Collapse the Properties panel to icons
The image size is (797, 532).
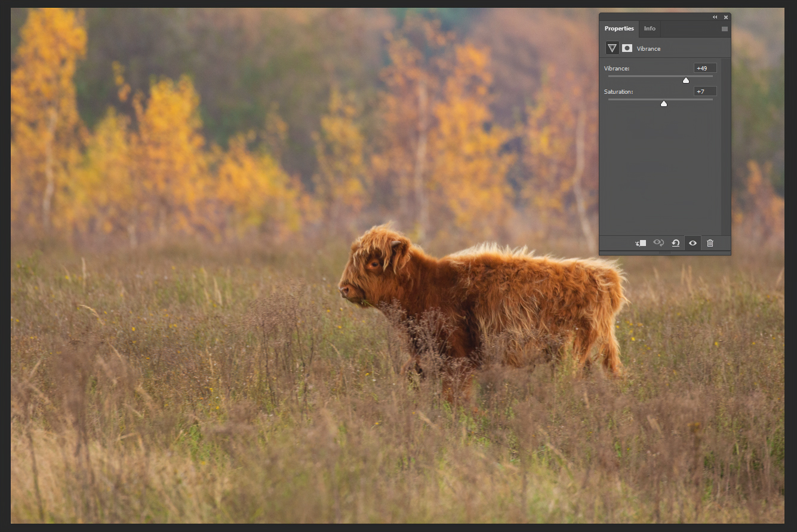click(x=715, y=17)
